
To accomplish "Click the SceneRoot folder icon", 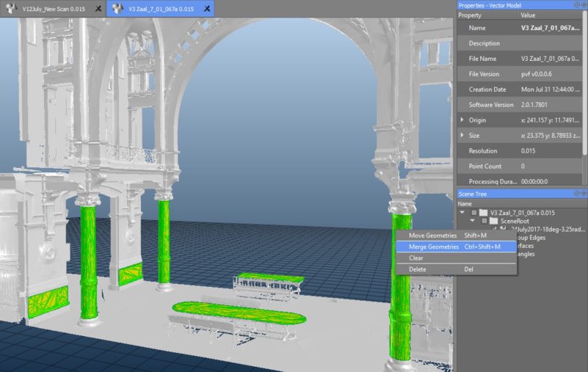I will click(x=494, y=220).
